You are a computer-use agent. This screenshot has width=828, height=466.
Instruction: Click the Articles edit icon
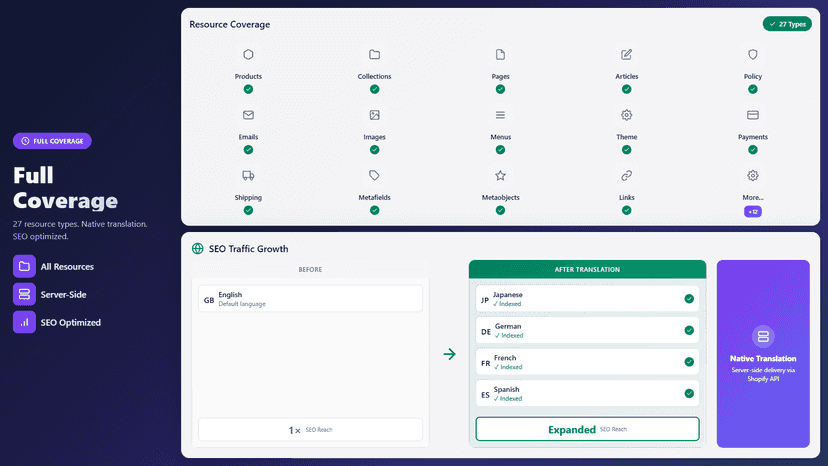tap(626, 54)
